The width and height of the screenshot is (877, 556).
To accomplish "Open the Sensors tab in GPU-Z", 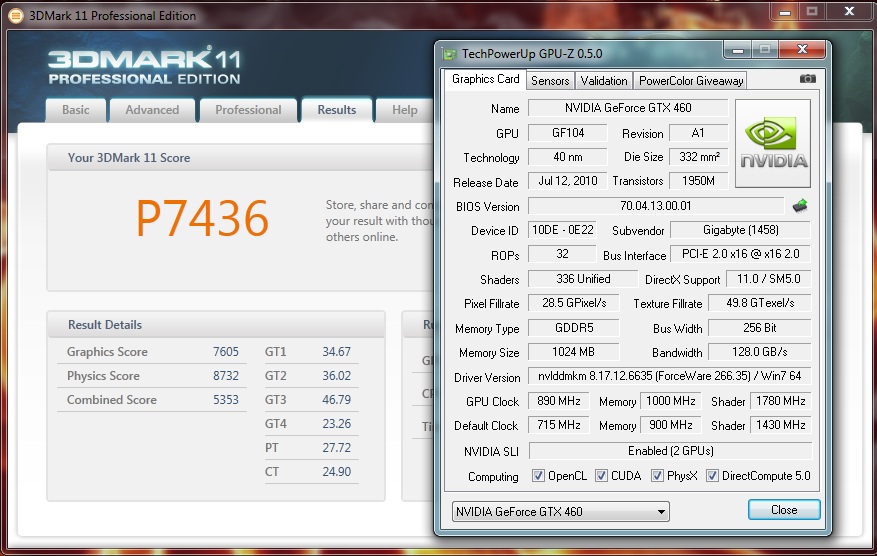I will click(550, 81).
